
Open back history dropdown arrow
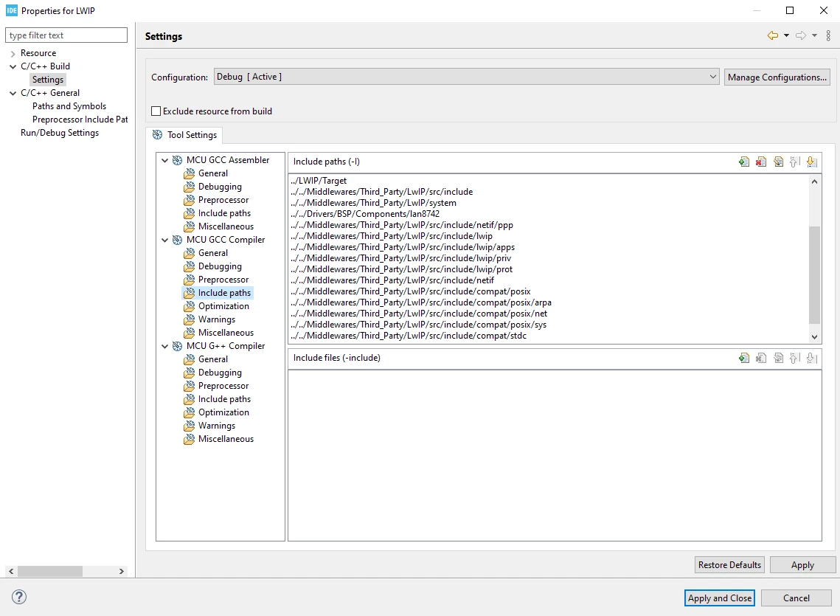(786, 35)
